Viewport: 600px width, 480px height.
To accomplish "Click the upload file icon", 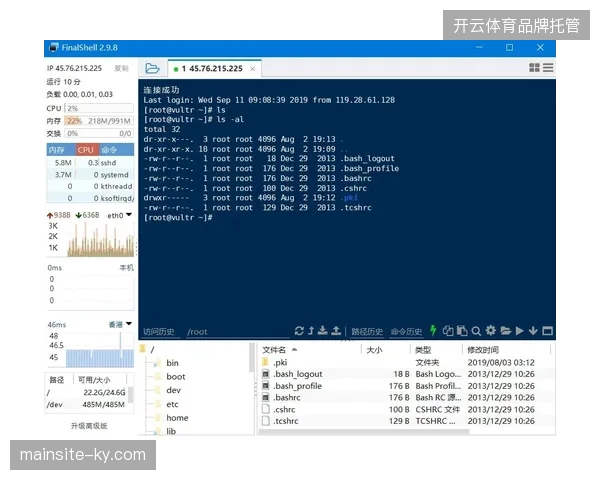I will [x=336, y=331].
